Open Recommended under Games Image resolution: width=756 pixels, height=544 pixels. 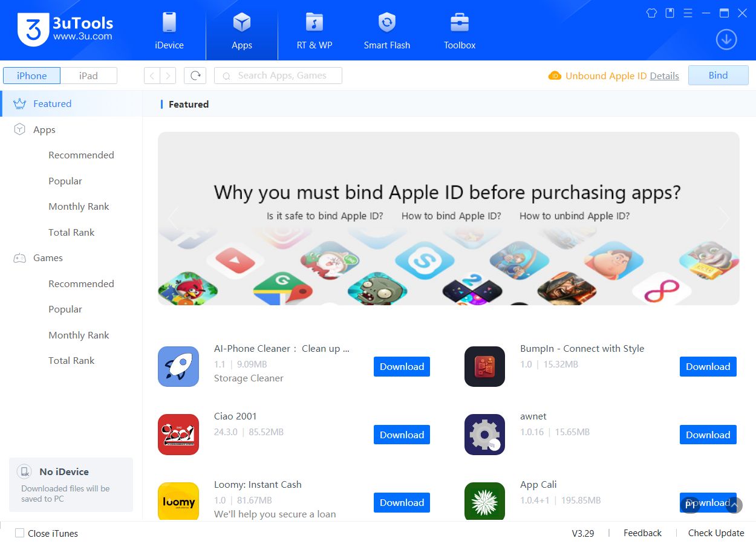(81, 284)
